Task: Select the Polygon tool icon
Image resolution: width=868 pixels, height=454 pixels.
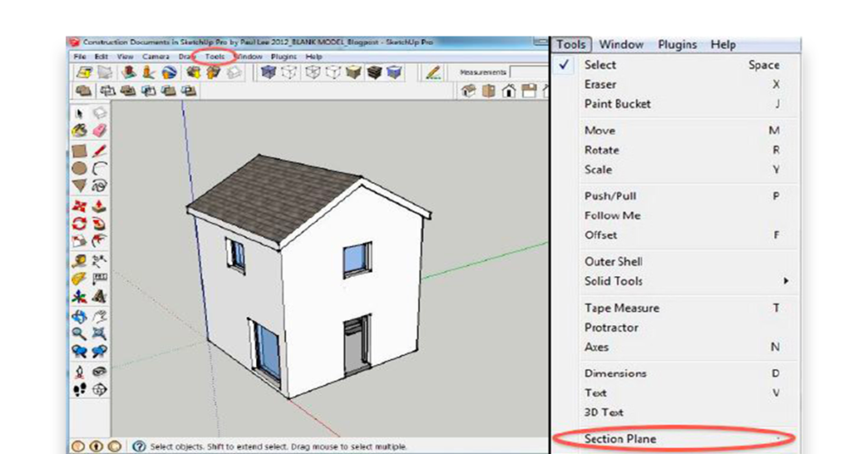Action: 79,185
